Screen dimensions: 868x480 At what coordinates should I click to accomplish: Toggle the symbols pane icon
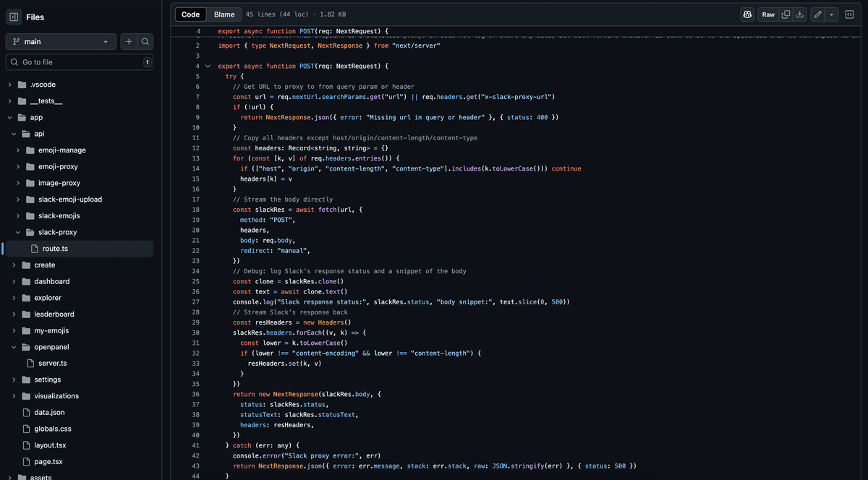point(849,14)
